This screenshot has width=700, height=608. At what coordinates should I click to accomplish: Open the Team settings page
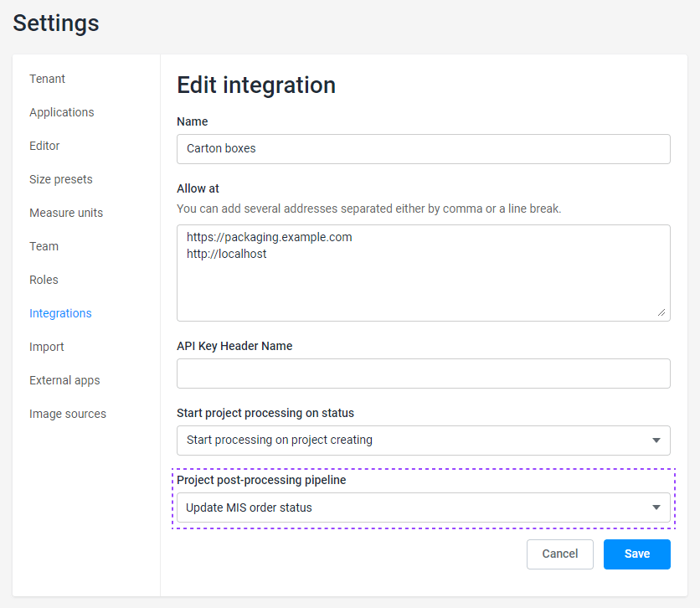(44, 246)
